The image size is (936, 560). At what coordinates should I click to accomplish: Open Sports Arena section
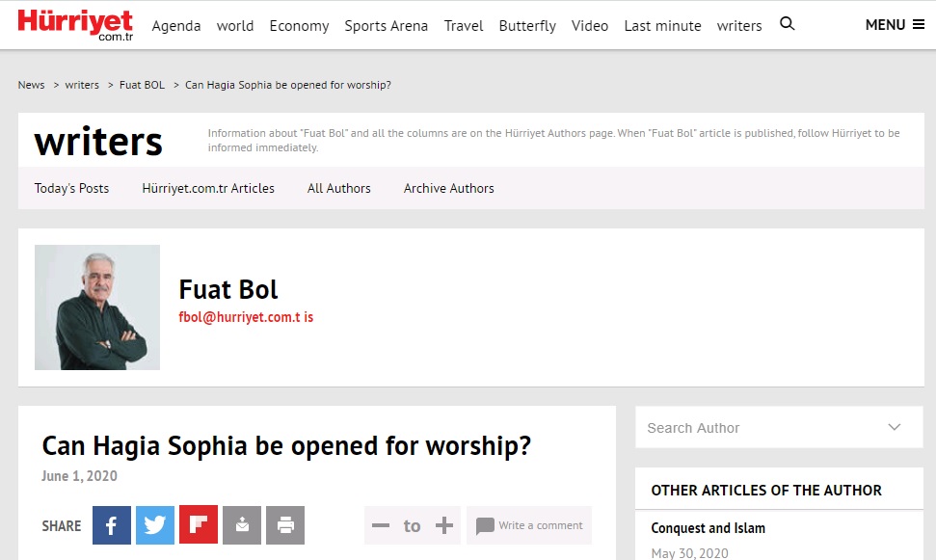pos(387,26)
